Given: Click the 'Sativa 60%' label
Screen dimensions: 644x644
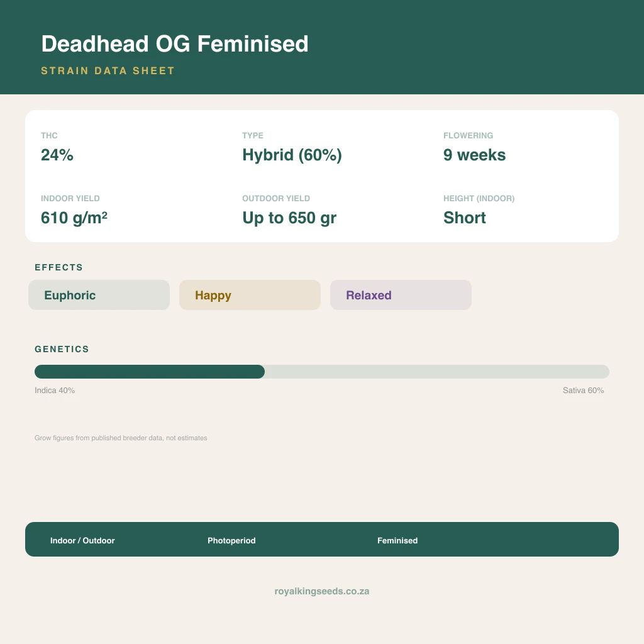Looking at the screenshot, I should tap(583, 390).
